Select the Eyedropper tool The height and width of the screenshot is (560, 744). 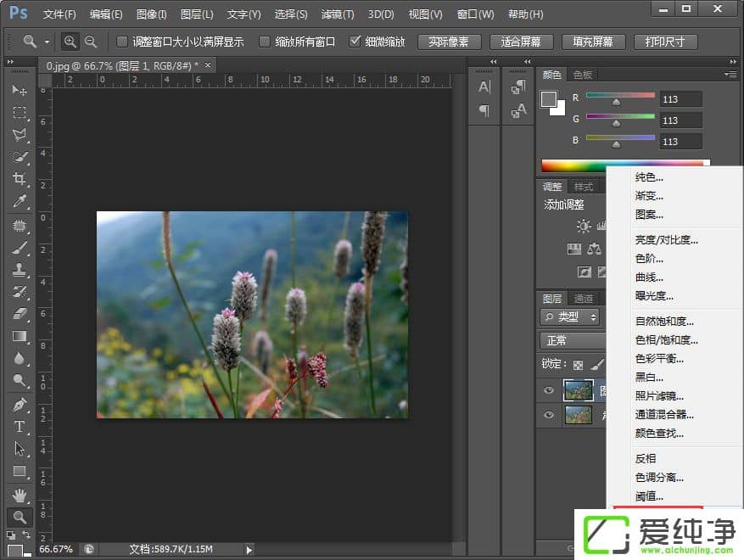pos(19,201)
